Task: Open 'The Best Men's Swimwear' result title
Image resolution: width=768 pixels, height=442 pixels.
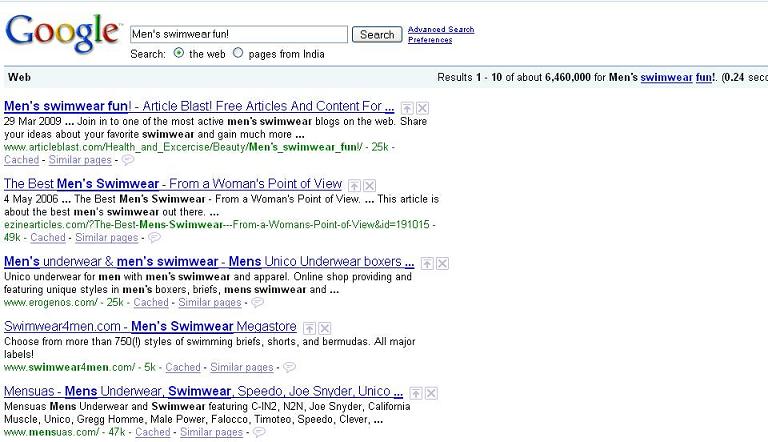Action: [173, 184]
